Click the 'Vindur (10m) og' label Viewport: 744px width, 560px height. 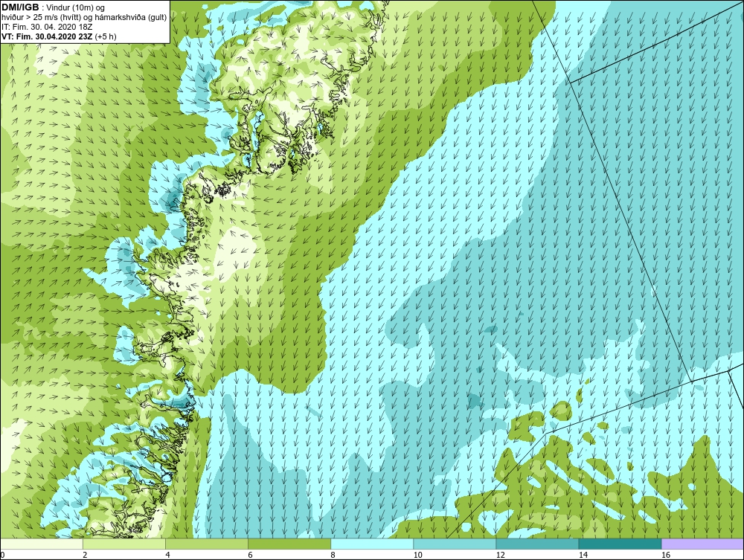pyautogui.click(x=77, y=7)
